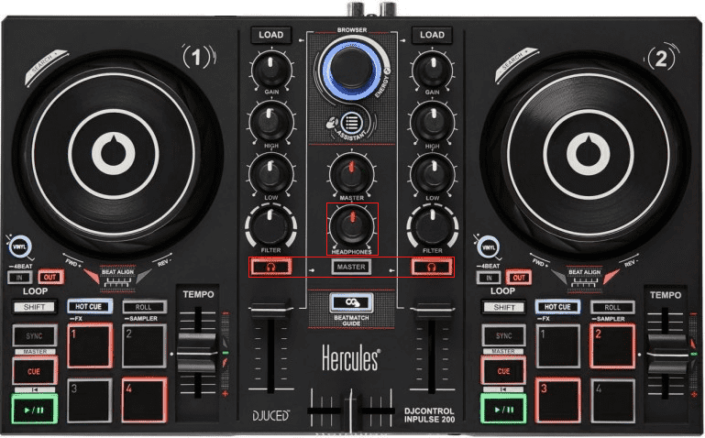Click the deck 2 loop OUT button

click(x=519, y=278)
